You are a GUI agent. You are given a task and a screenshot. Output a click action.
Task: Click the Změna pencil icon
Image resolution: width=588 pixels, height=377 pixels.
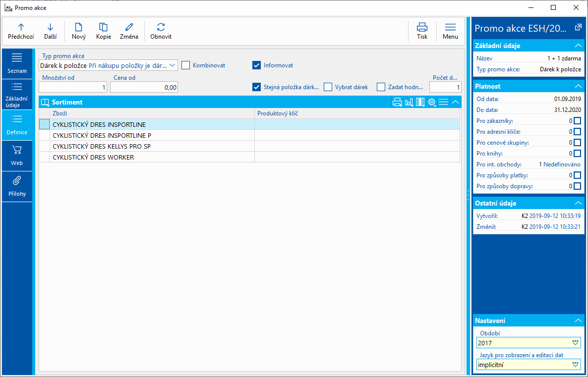[x=129, y=27]
